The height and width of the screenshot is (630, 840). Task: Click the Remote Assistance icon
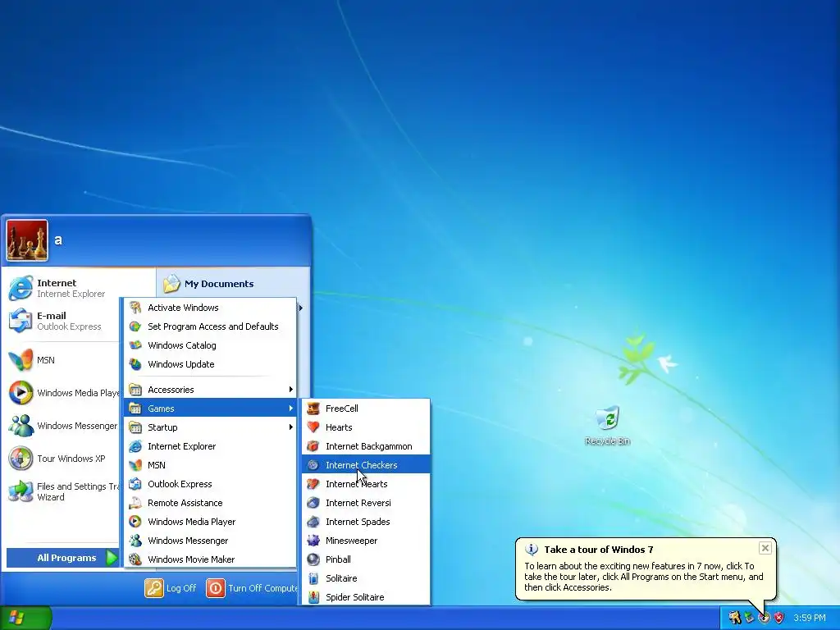(x=135, y=503)
